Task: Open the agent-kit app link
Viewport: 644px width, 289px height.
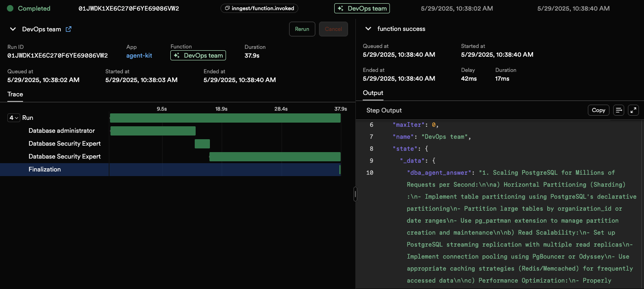Action: (139, 55)
